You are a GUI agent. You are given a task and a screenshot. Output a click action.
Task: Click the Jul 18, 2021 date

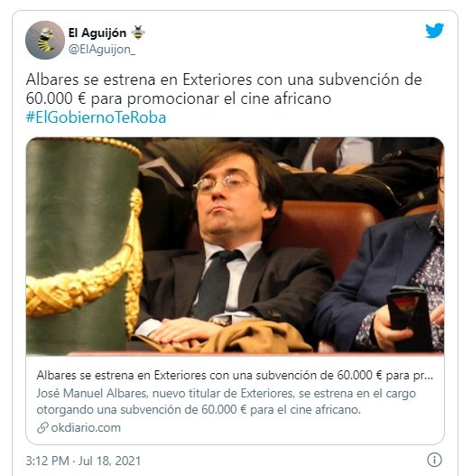(x=109, y=461)
